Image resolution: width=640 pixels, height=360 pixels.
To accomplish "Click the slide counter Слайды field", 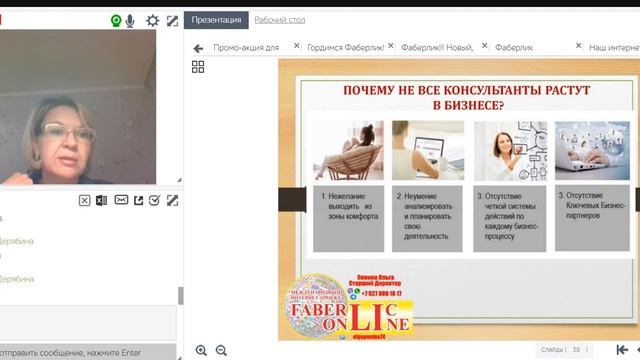I will coord(564,350).
